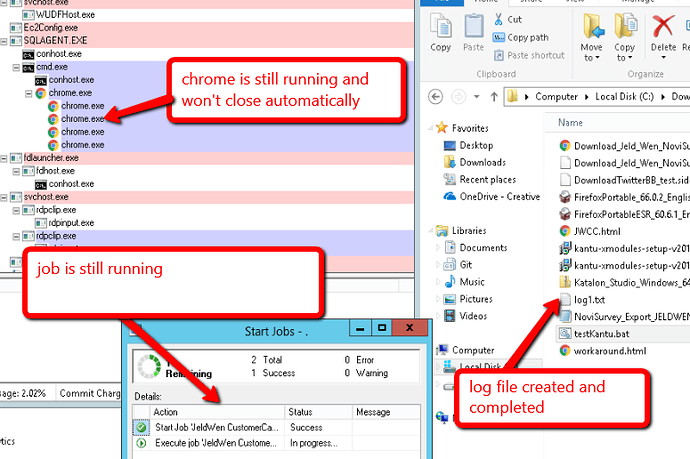Click the Chrome icon beside workaround.html

coord(565,351)
